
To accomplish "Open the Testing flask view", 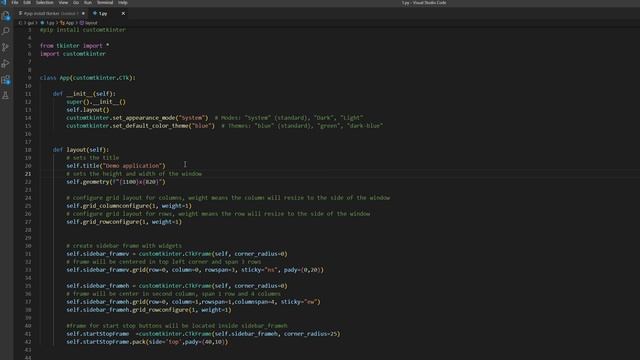I will click(6, 96).
